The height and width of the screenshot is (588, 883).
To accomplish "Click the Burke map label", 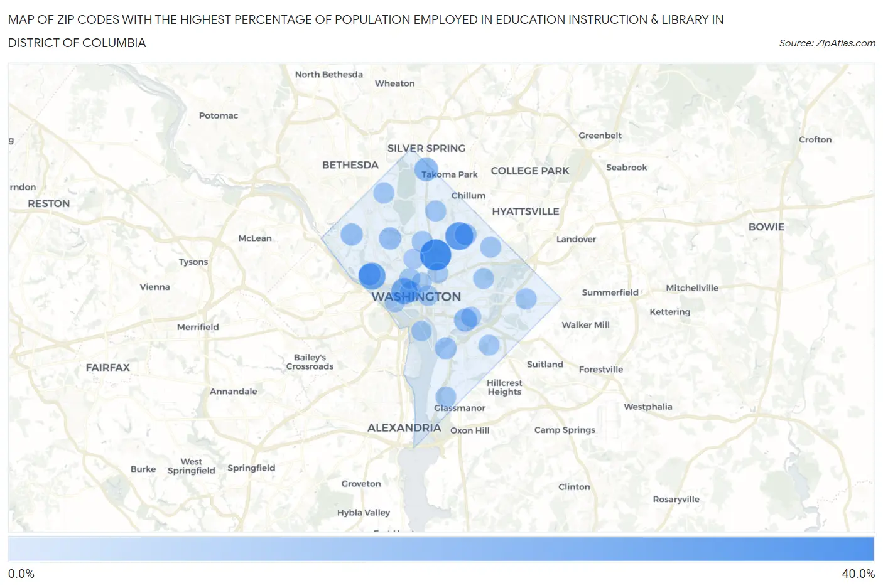I will 143,469.
